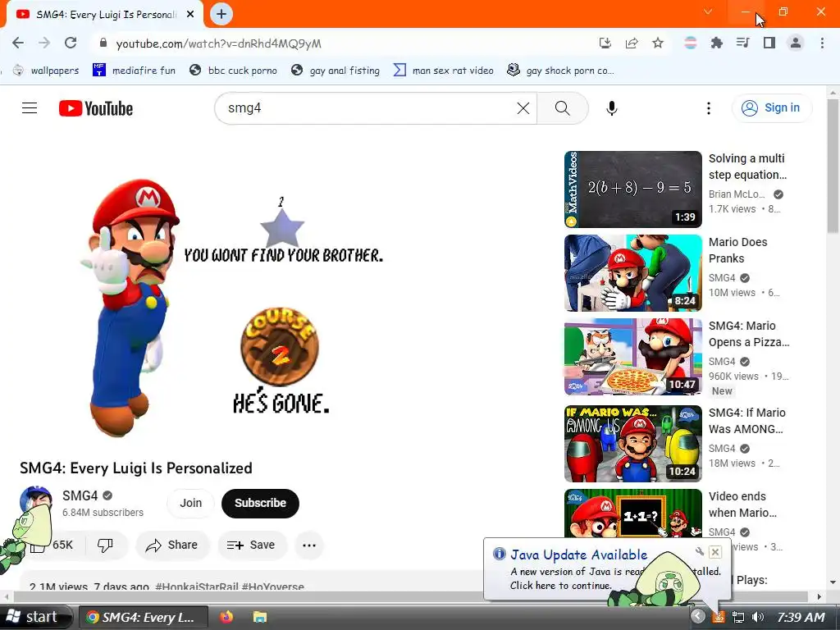
Task: Toggle the browser side panel
Action: click(769, 43)
